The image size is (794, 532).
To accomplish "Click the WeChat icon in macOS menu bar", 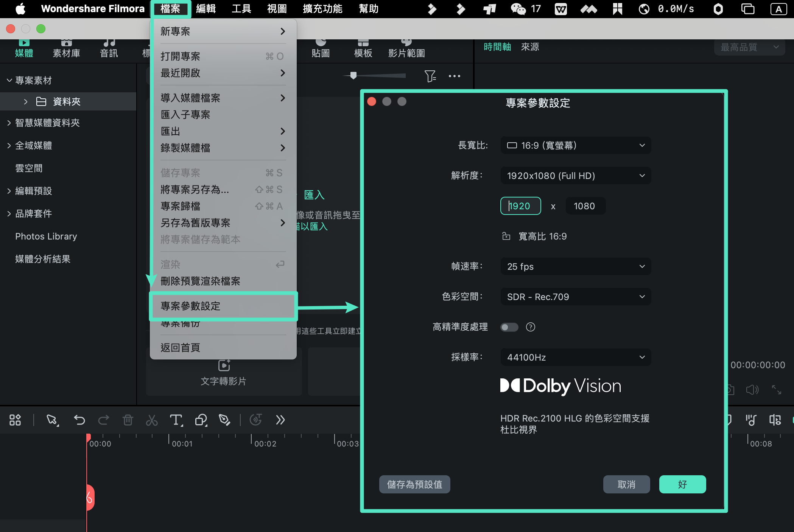I will (518, 9).
